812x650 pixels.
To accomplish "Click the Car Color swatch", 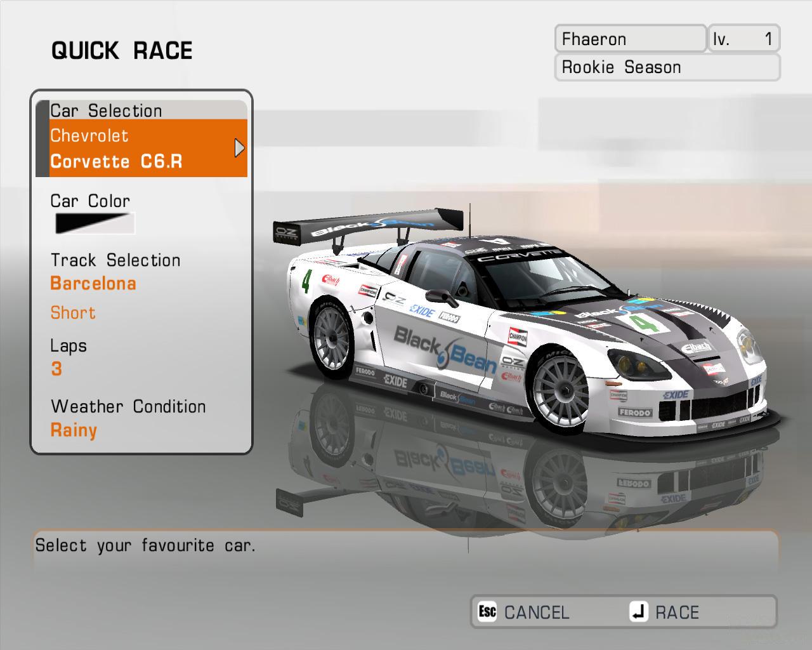I will (x=95, y=223).
